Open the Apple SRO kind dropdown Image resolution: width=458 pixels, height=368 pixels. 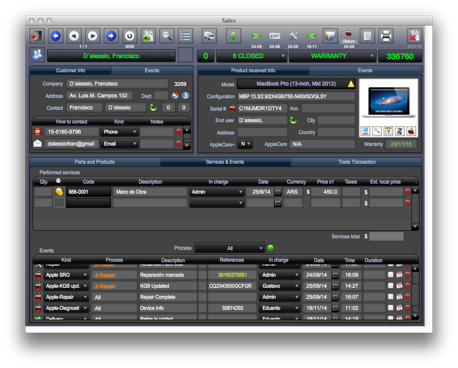coord(66,275)
